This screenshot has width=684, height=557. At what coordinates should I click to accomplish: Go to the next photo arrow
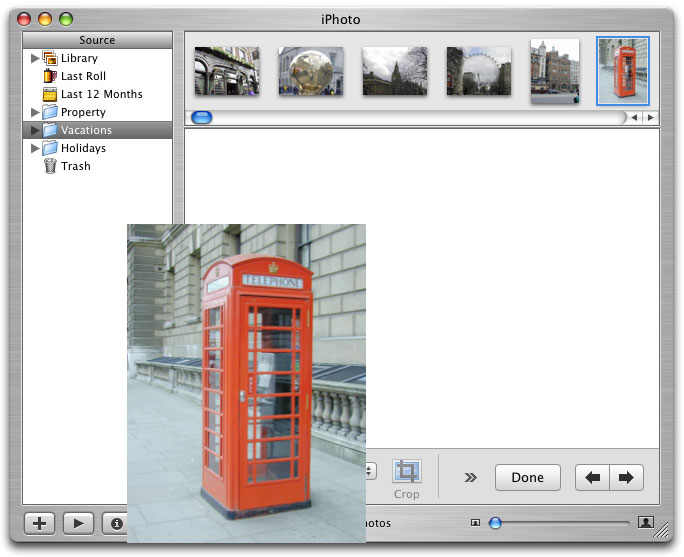pyautogui.click(x=626, y=478)
